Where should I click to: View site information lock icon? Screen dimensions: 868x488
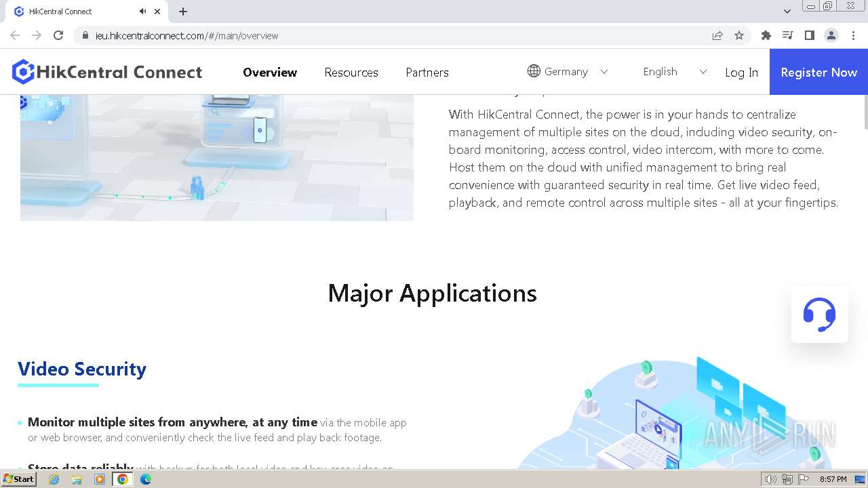85,35
